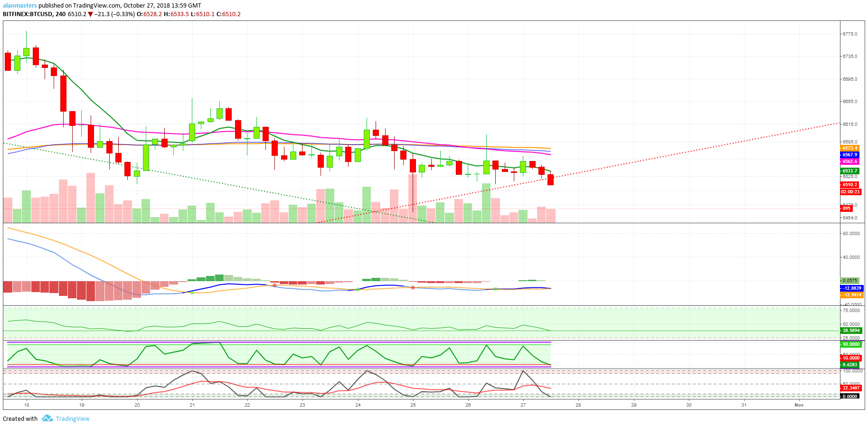Open the TradingView link in footer
Screen dimensions: 868x427
[x=73, y=418]
